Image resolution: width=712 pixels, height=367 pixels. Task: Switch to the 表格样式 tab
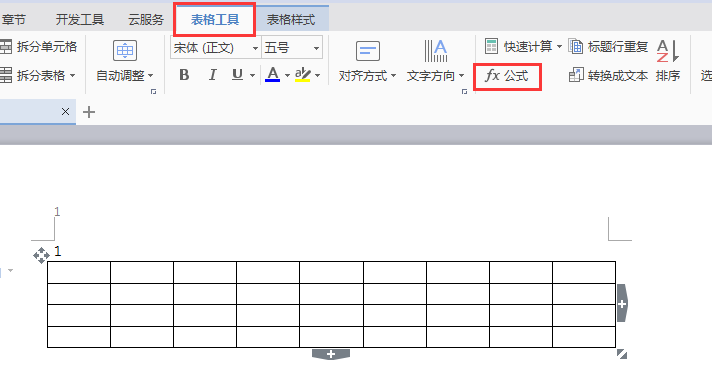291,20
